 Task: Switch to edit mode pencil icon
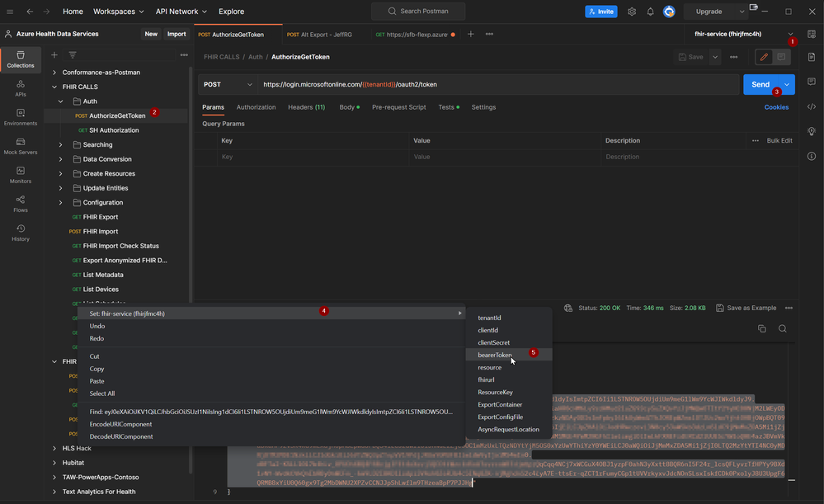coord(764,57)
